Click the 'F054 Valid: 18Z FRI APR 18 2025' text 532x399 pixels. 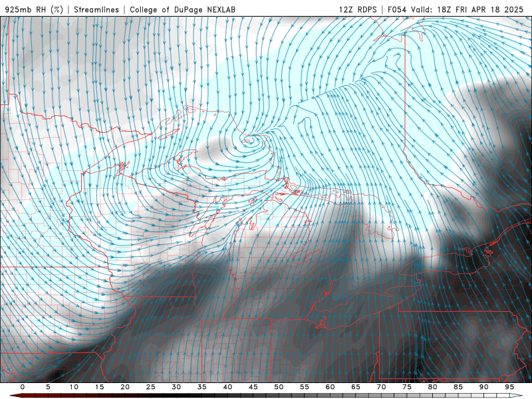(456, 9)
